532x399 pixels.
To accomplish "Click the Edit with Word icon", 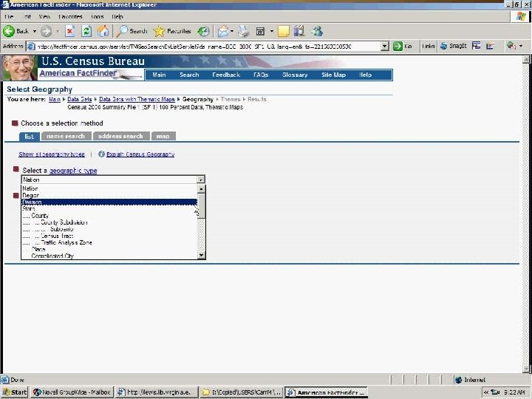I will [x=260, y=31].
